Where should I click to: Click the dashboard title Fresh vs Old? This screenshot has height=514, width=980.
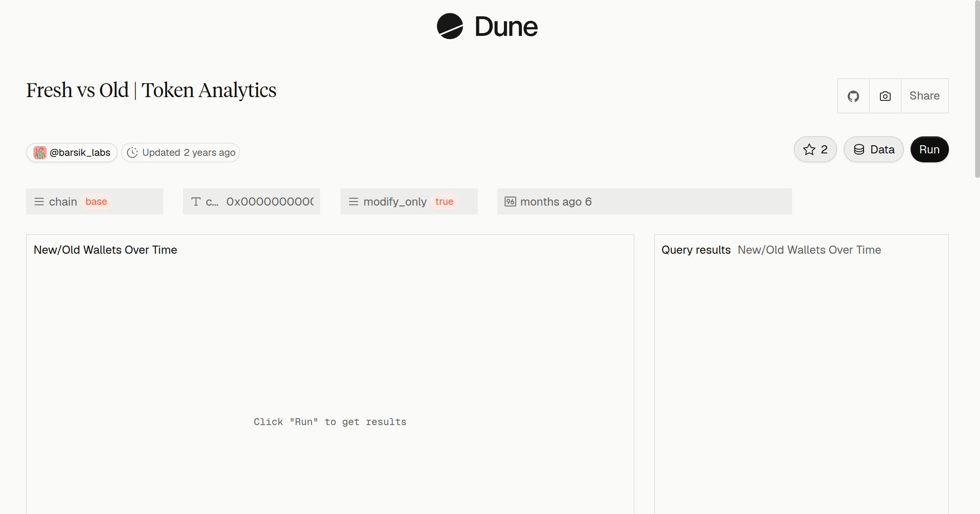click(151, 90)
